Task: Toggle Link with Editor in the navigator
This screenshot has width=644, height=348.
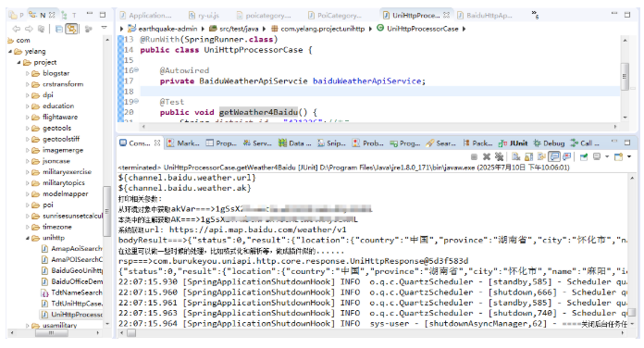Action: [x=71, y=29]
